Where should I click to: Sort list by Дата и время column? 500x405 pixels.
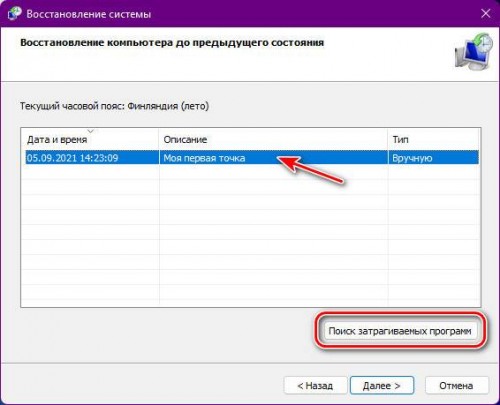pos(90,139)
